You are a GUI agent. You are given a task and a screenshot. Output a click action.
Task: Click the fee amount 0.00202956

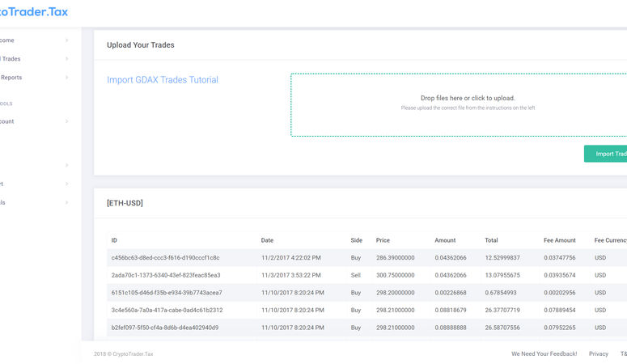point(559,293)
